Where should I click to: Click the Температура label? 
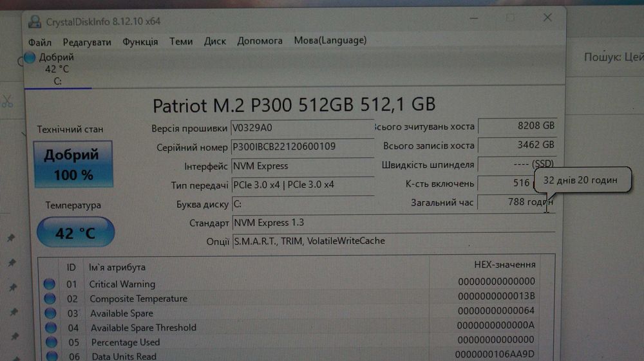coord(73,205)
